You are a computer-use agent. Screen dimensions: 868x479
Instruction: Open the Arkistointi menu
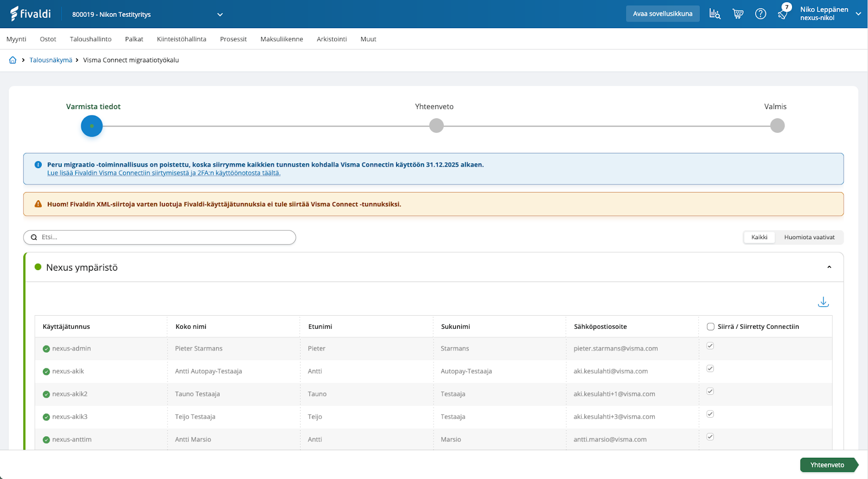point(332,39)
